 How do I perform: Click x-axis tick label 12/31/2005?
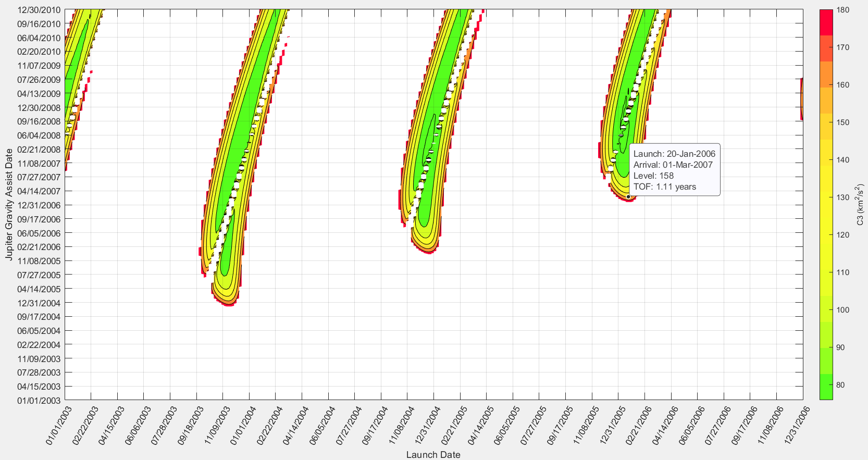tap(612, 425)
